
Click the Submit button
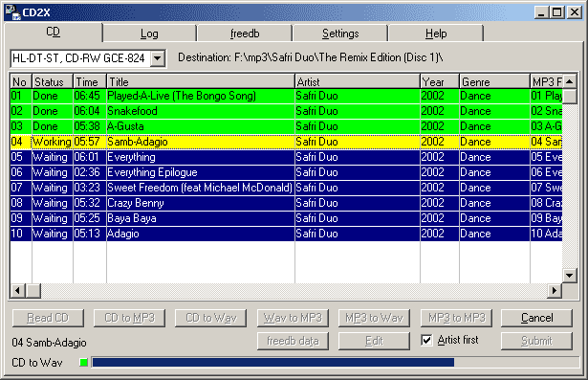536,341
